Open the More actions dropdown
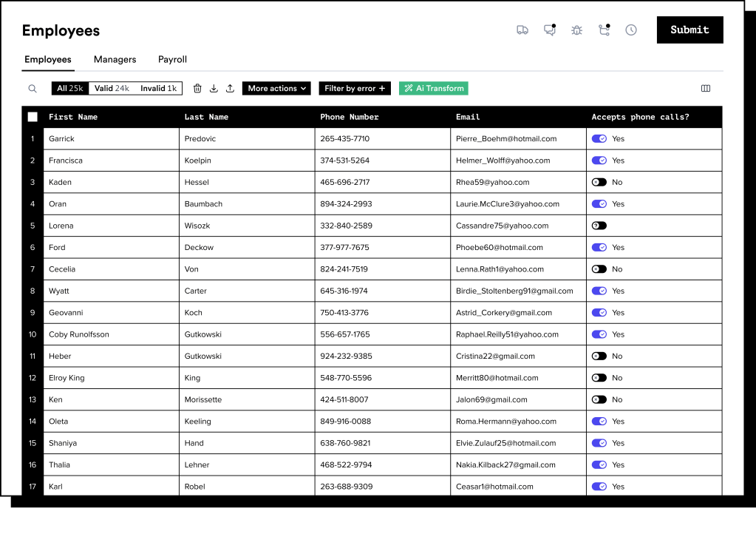756x534 pixels. 276,88
